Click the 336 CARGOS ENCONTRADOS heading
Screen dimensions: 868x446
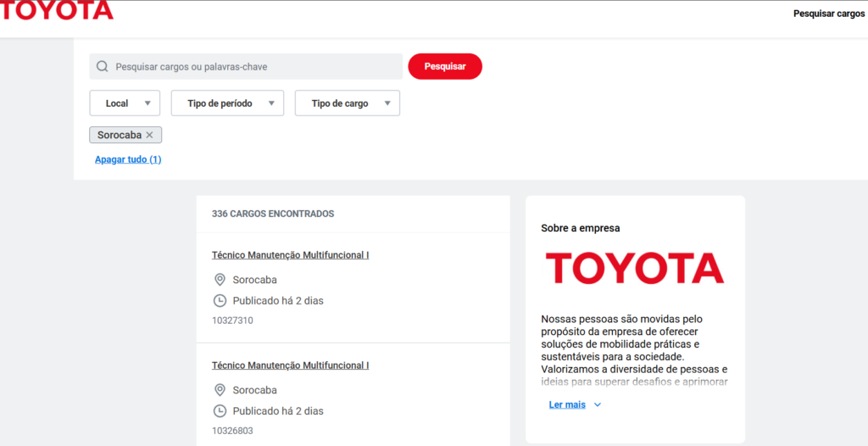pyautogui.click(x=273, y=214)
